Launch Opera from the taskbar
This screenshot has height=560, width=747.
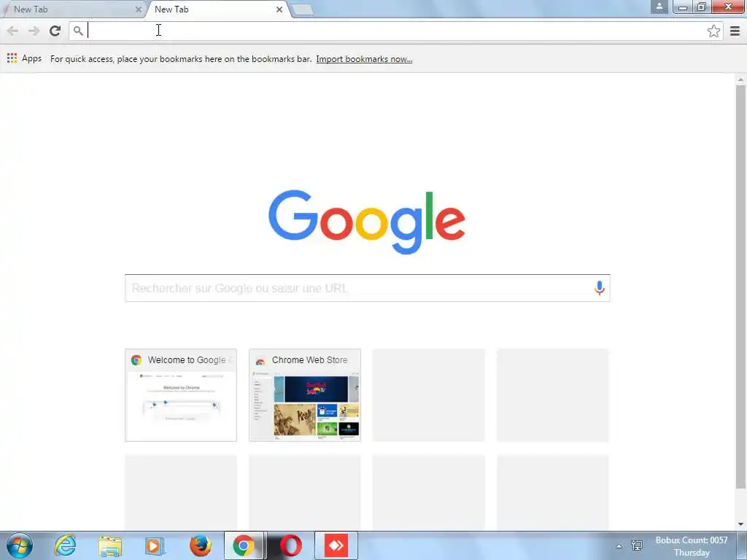pyautogui.click(x=290, y=545)
